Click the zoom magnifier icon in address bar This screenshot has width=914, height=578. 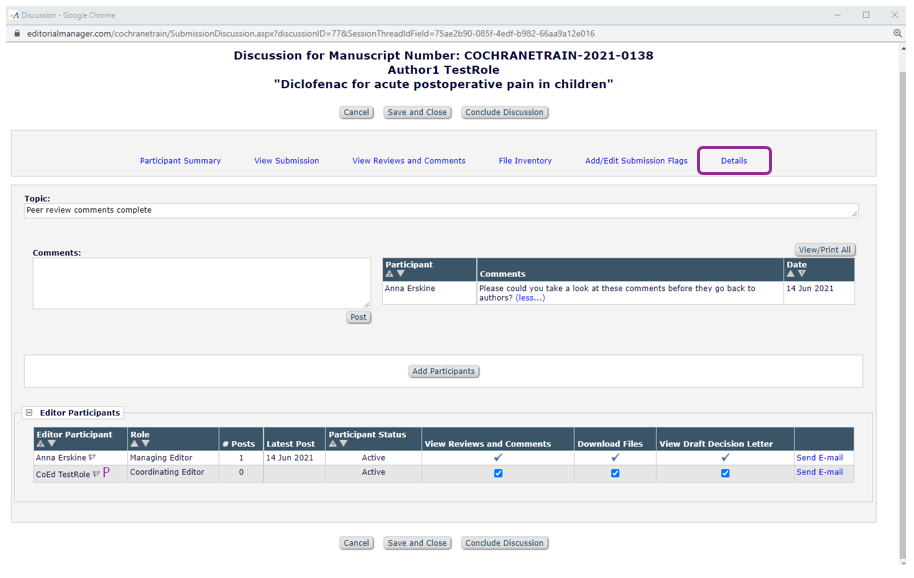point(897,33)
